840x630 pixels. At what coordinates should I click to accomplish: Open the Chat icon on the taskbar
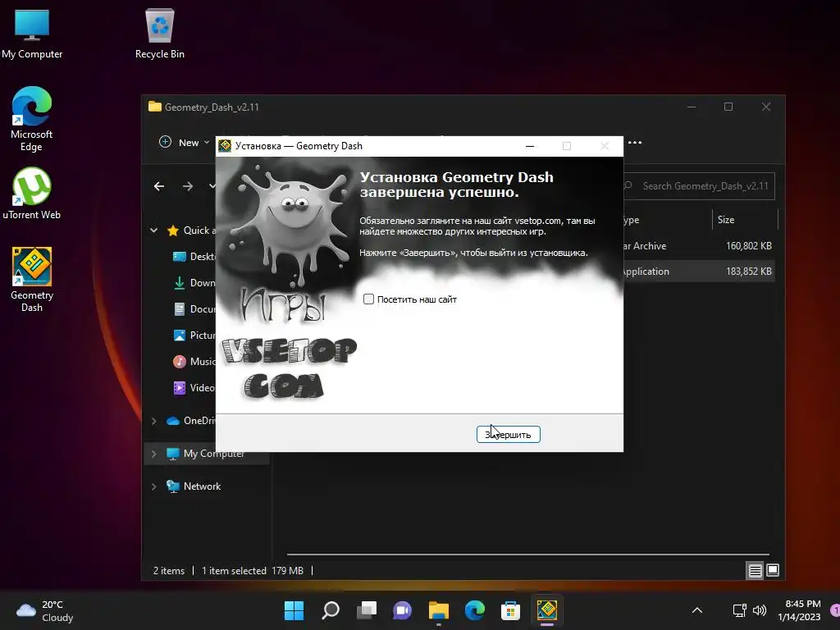(402, 610)
